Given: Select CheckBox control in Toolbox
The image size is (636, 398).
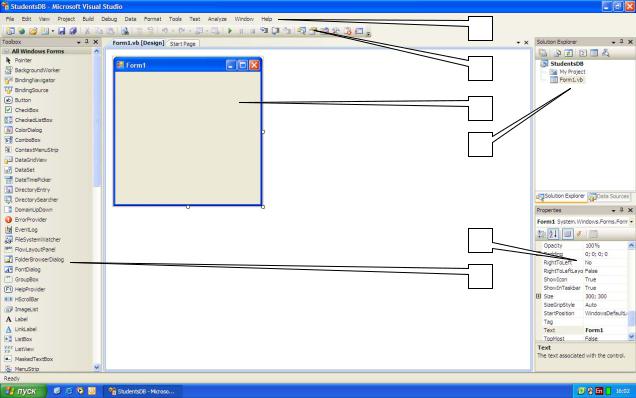Looking at the screenshot, I should pyautogui.click(x=26, y=110).
